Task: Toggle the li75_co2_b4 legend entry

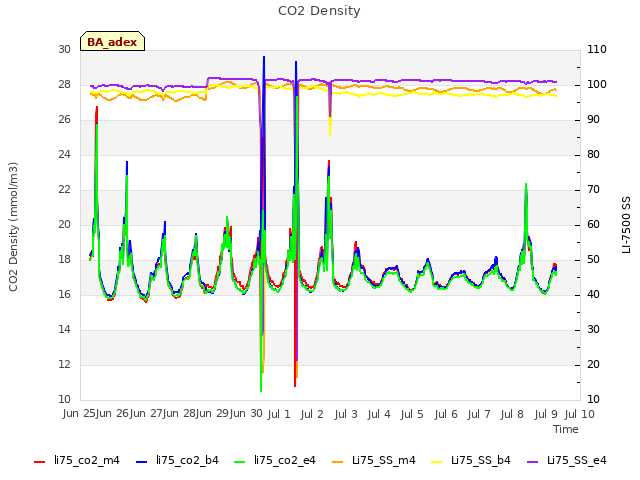Action: tap(178, 460)
